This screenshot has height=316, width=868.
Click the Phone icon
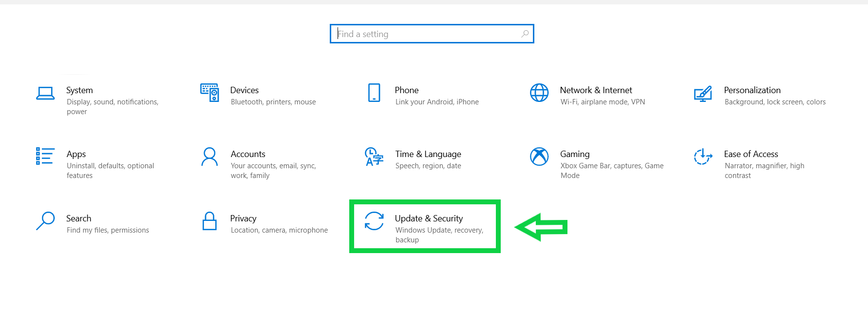[x=374, y=93]
